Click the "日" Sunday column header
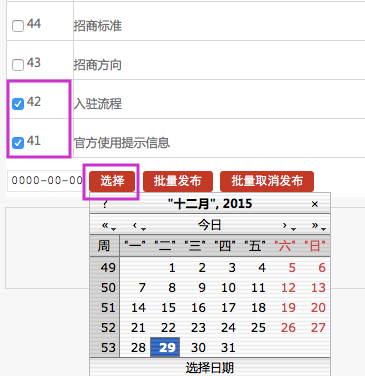365x376 pixels. (x=315, y=246)
